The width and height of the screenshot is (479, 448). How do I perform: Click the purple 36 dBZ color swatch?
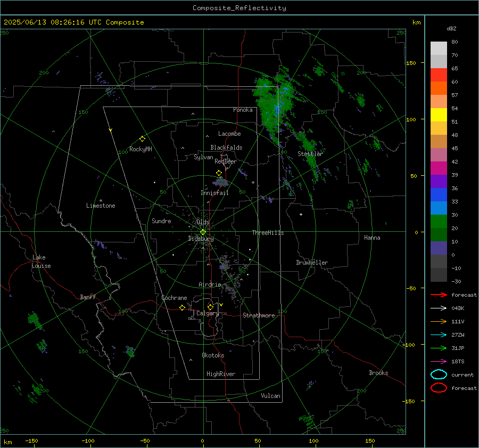439,181
